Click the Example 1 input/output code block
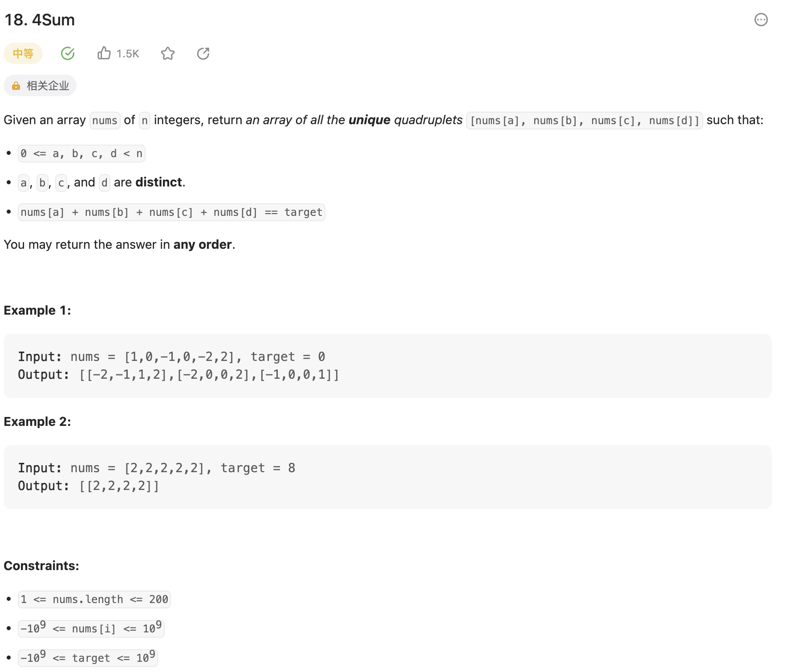 tap(387, 365)
